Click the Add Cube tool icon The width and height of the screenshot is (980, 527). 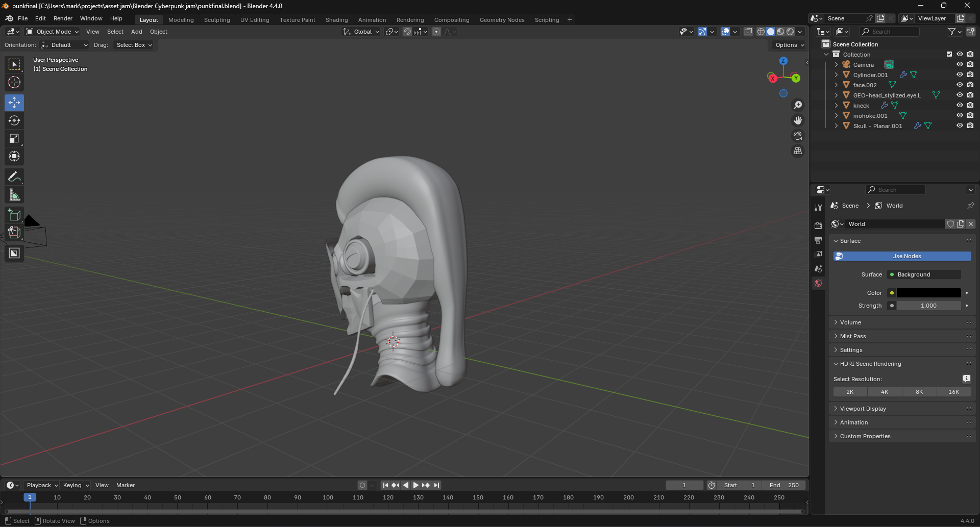[x=14, y=215]
